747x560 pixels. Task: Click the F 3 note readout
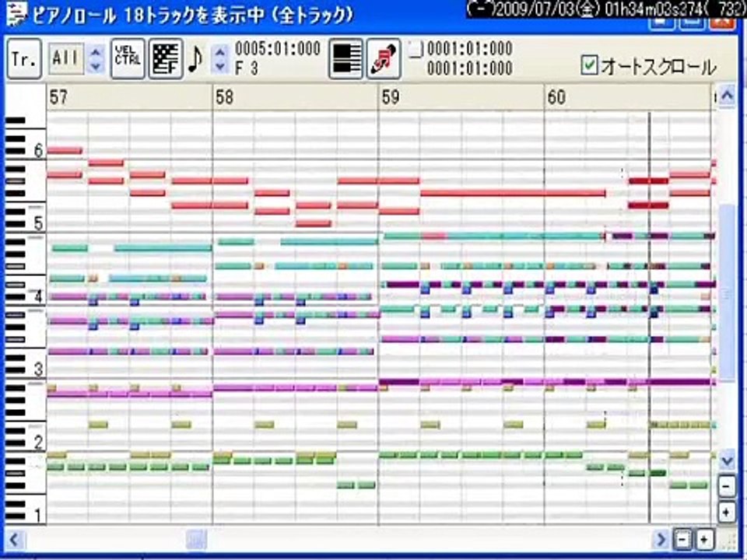[x=247, y=68]
